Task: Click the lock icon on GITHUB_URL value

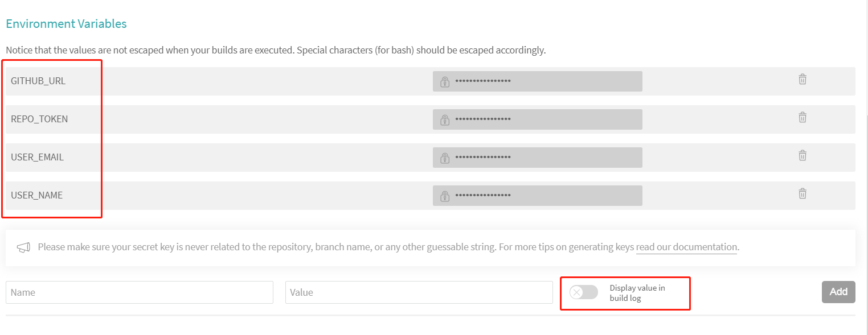Action: pos(445,81)
